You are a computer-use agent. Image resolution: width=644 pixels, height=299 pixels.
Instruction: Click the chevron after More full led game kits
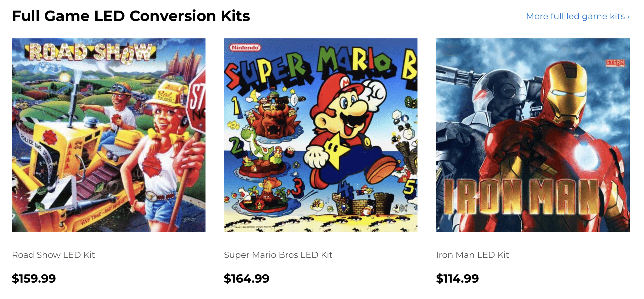tap(628, 16)
